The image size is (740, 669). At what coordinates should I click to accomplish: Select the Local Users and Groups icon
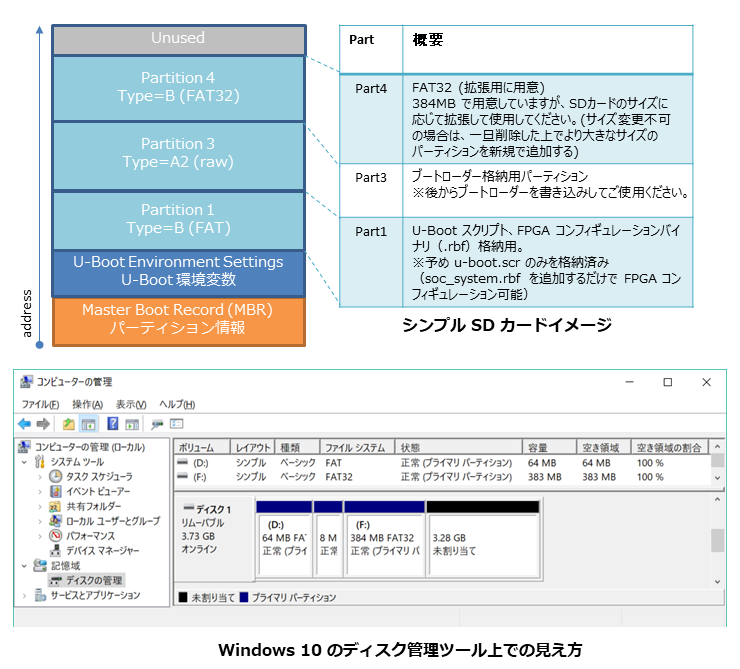(x=55, y=521)
